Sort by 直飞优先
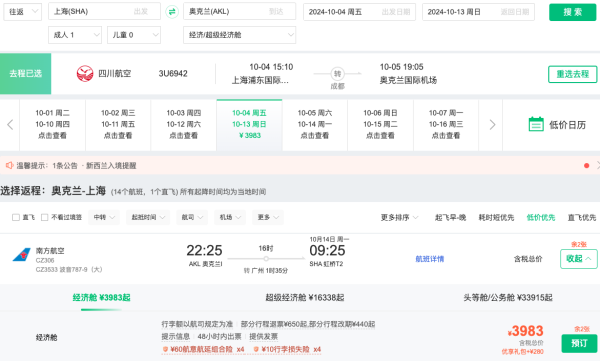The image size is (600, 361). pyautogui.click(x=582, y=217)
